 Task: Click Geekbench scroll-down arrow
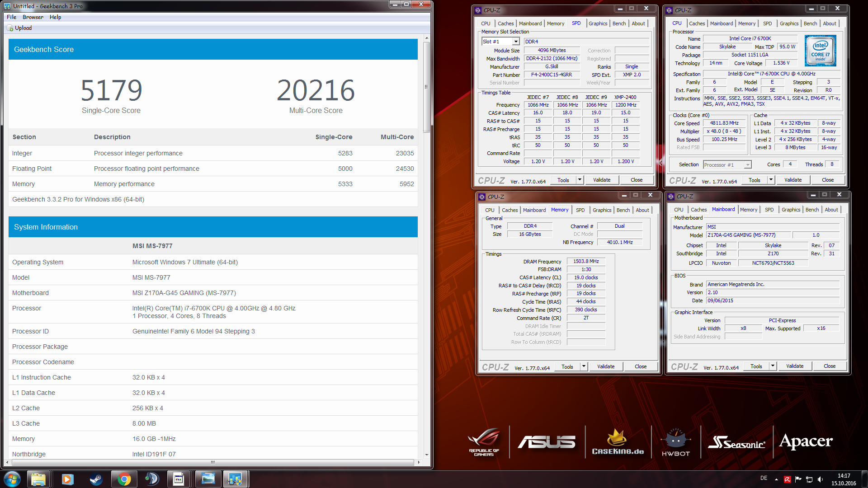(x=426, y=455)
